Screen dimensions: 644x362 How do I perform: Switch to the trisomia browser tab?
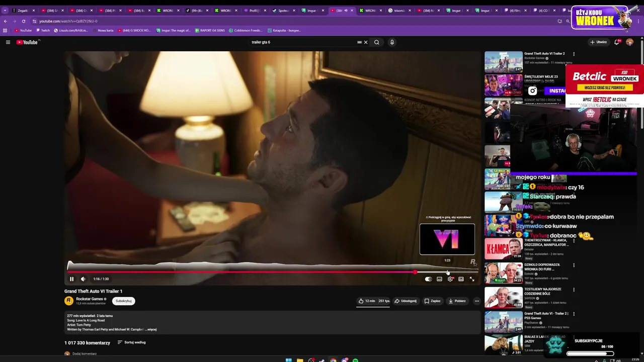[400, 10]
